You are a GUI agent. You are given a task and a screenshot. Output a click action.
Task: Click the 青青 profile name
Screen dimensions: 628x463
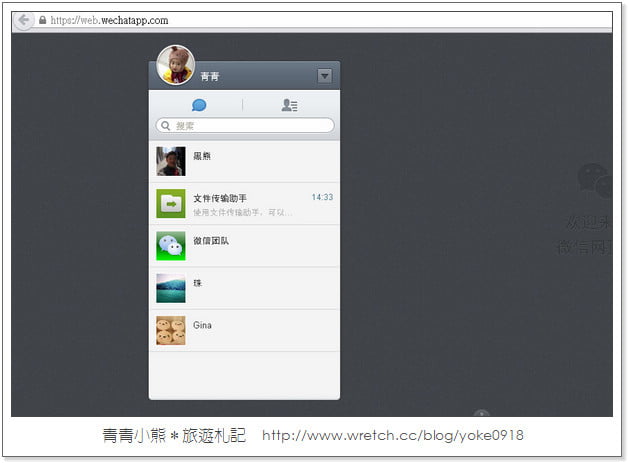pos(210,76)
